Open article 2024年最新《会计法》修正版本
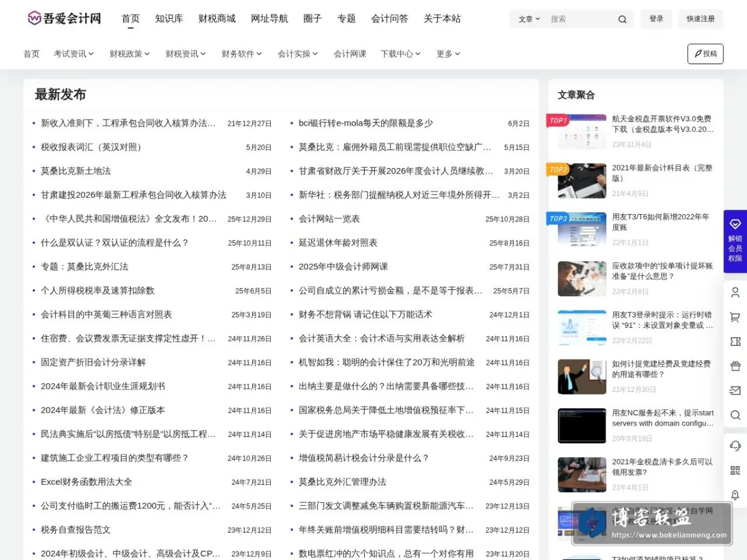The width and height of the screenshot is (747, 560). pyautogui.click(x=103, y=410)
